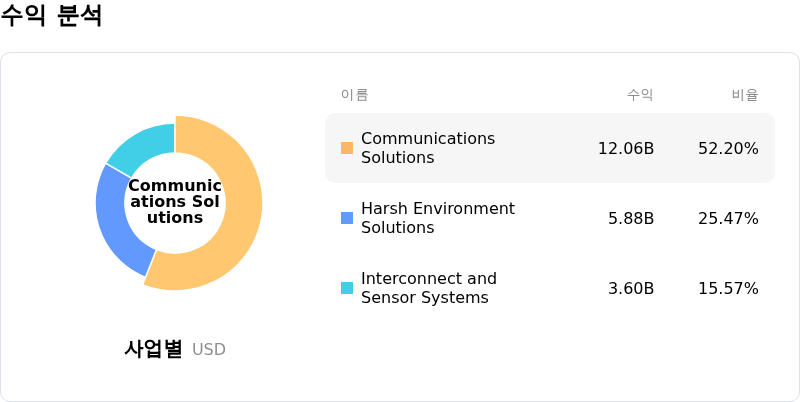
Task: Click orange swatch beside Communications Solutions
Action: pos(347,148)
